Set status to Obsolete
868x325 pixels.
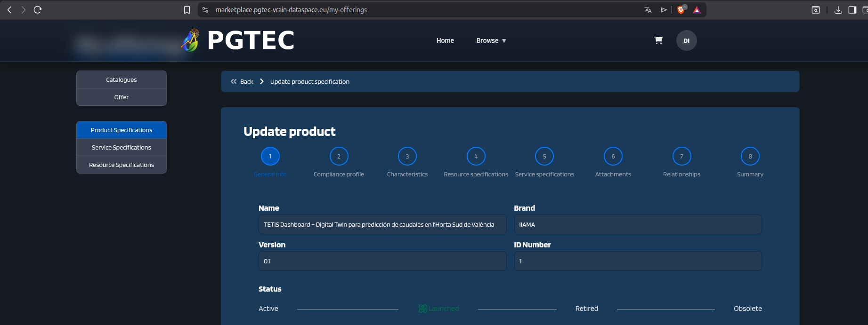748,309
